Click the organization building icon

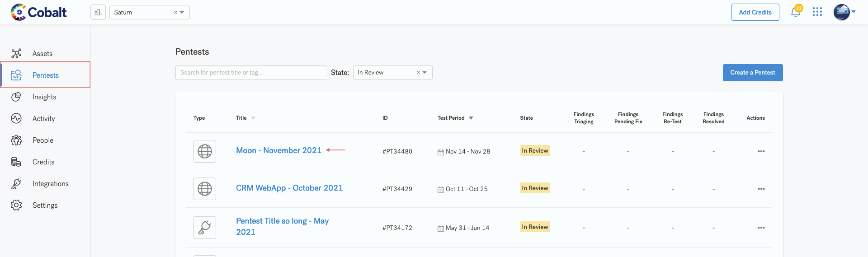98,12
